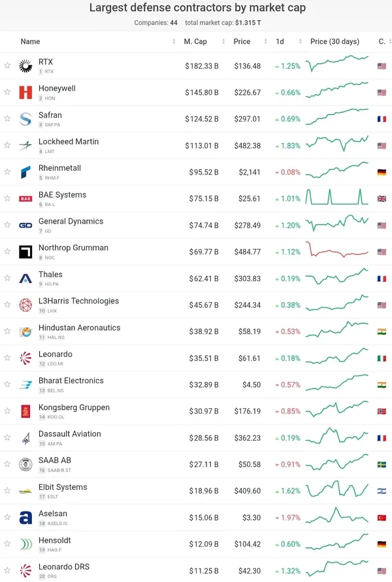The width and height of the screenshot is (392, 582).
Task: Click the BAE Systems logo icon
Action: (x=25, y=199)
